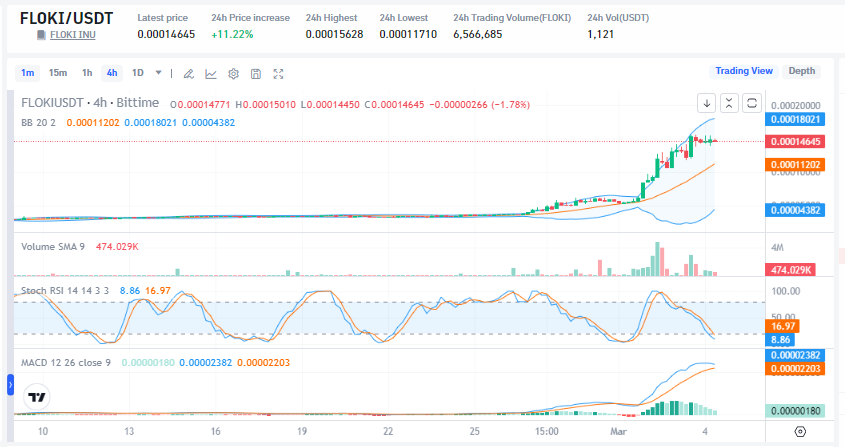Select the 1m timeframe
The height and width of the screenshot is (447, 845).
[x=27, y=73]
